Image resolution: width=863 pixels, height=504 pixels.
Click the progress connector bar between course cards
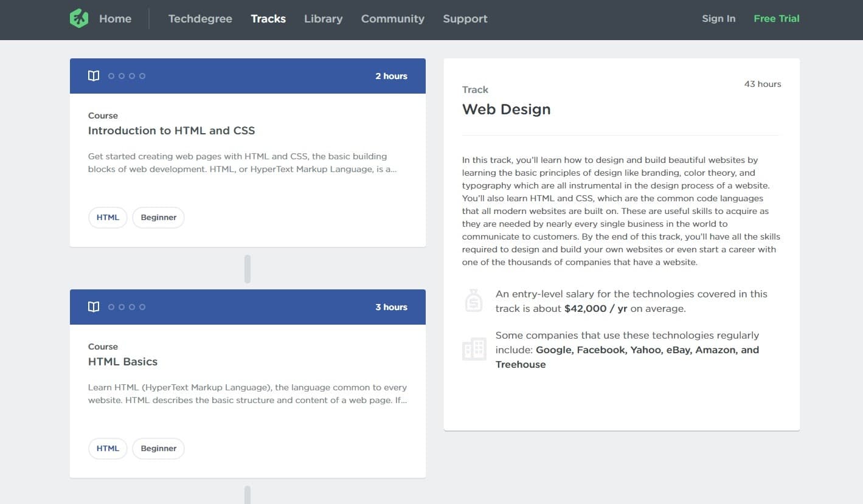pyautogui.click(x=248, y=268)
